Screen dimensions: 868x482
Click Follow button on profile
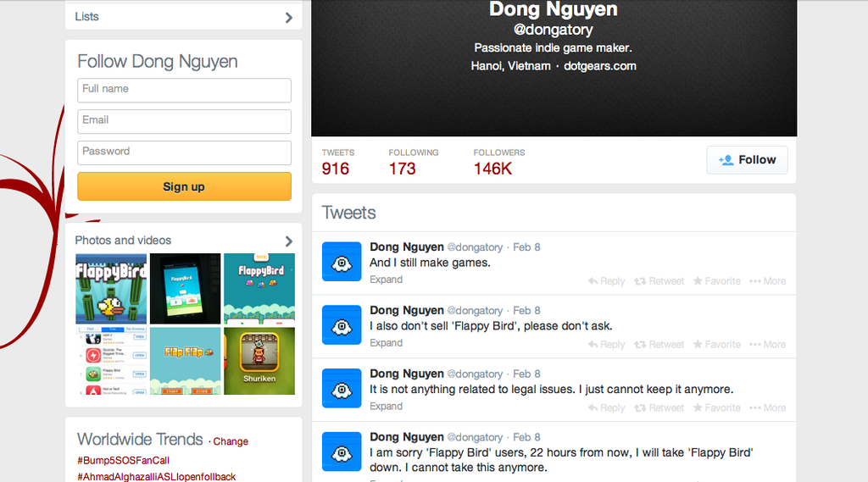(747, 160)
